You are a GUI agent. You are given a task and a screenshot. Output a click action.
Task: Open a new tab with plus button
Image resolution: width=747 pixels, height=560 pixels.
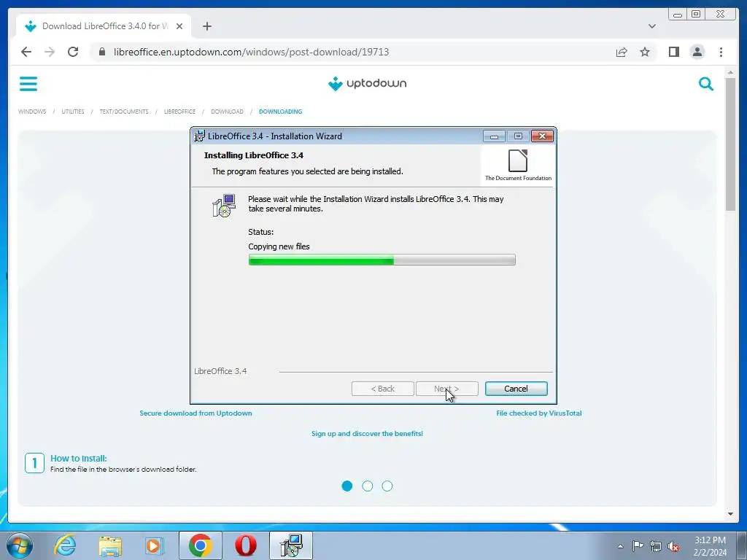[x=206, y=26]
